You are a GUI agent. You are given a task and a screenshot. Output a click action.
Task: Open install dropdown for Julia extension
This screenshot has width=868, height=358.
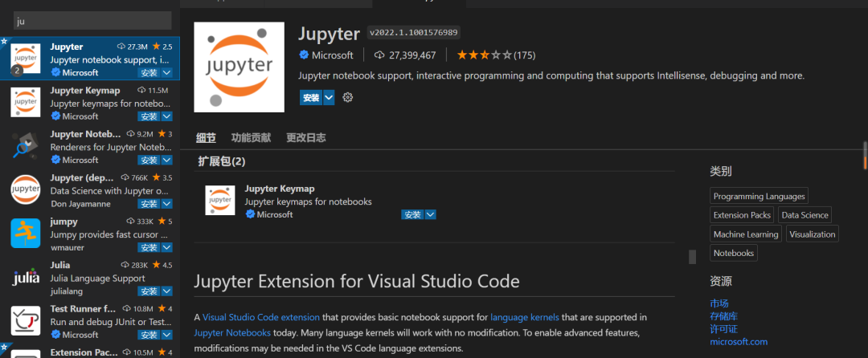(166, 291)
